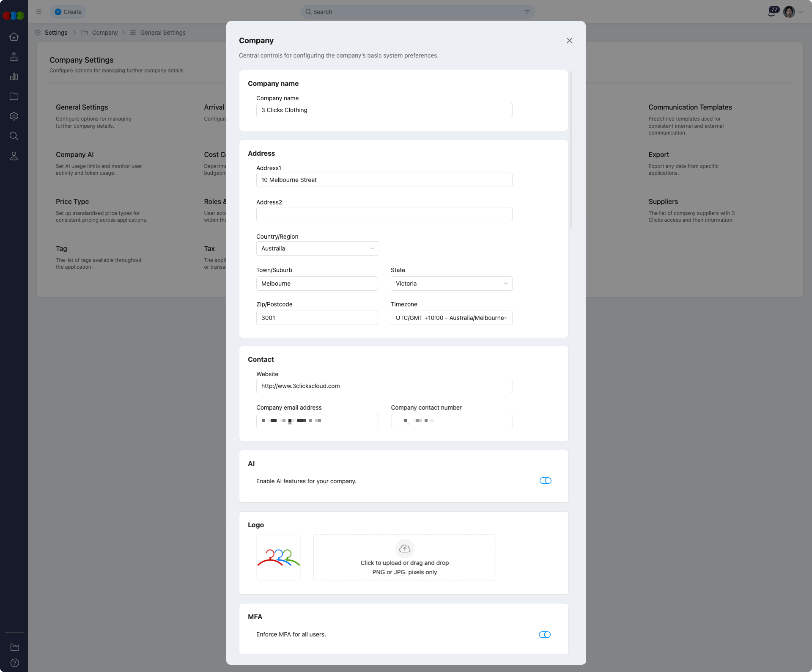Open the Analytics bar-chart icon

tap(14, 77)
